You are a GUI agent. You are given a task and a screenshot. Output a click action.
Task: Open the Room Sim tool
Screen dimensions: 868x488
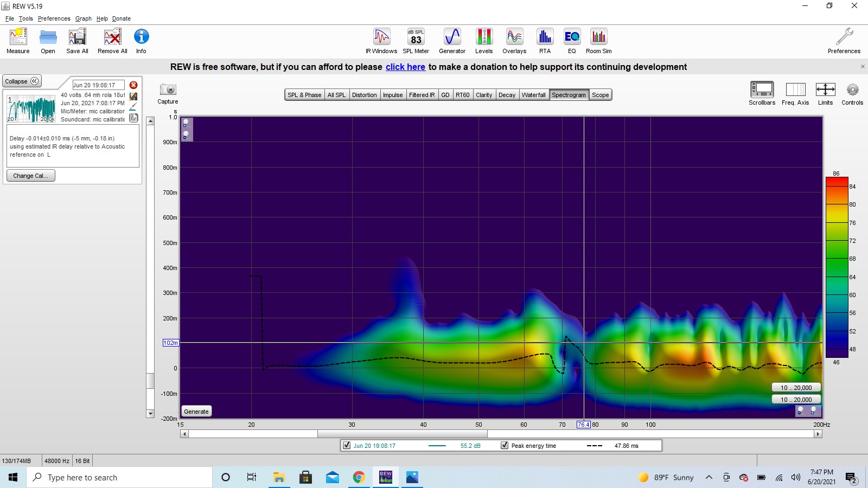click(x=599, y=37)
